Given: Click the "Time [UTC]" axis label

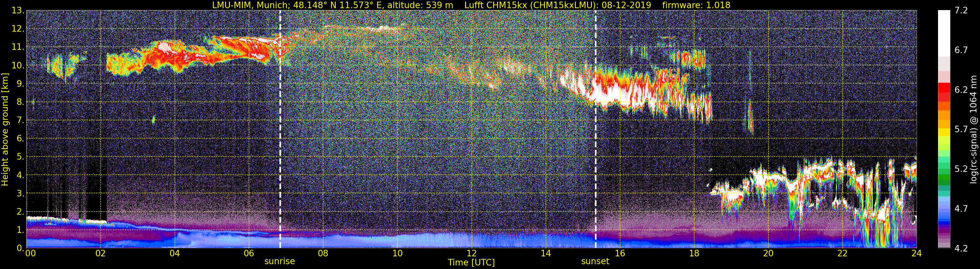Looking at the screenshot, I should [471, 262].
